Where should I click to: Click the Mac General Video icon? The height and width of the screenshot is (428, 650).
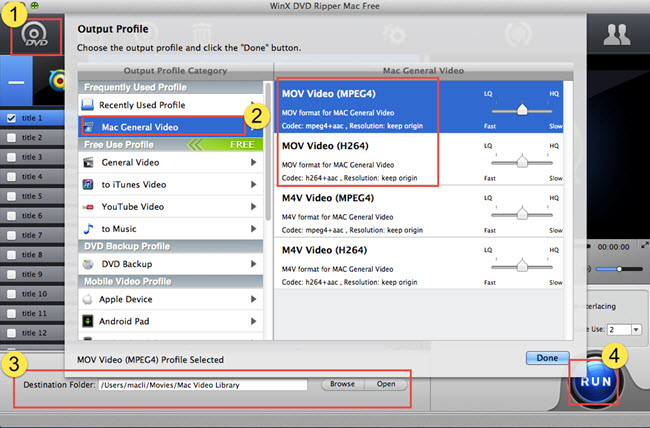88,127
